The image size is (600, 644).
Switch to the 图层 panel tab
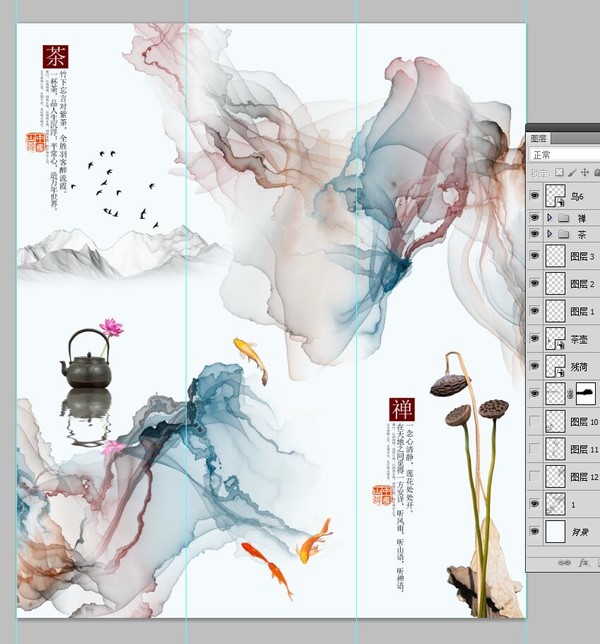coord(538,138)
